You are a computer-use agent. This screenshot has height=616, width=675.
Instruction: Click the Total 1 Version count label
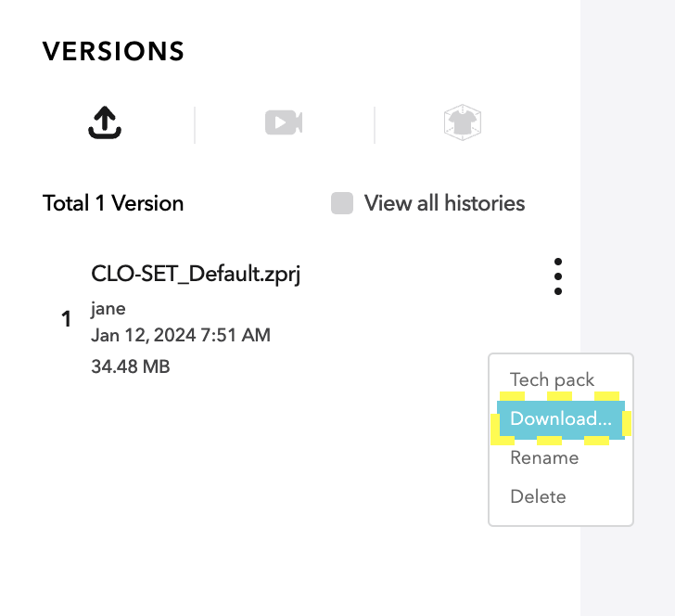[x=113, y=203]
